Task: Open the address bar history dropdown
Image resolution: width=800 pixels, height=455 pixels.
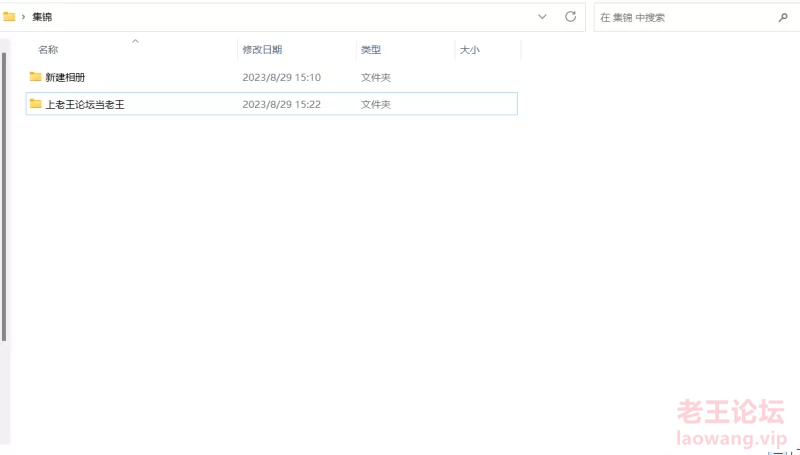Action: (x=542, y=17)
